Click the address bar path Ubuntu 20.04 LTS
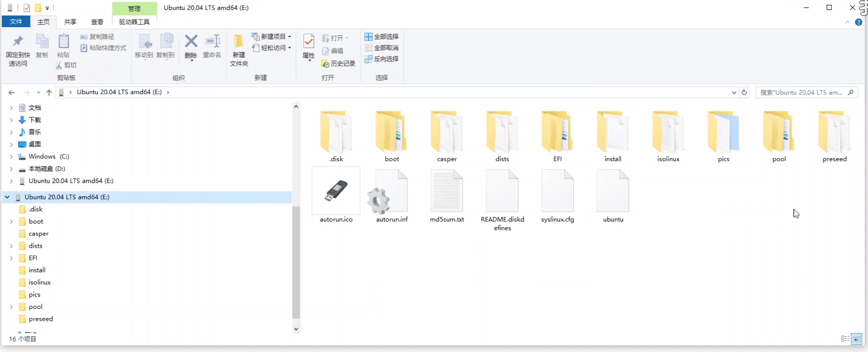This screenshot has height=352, width=868. click(x=119, y=92)
